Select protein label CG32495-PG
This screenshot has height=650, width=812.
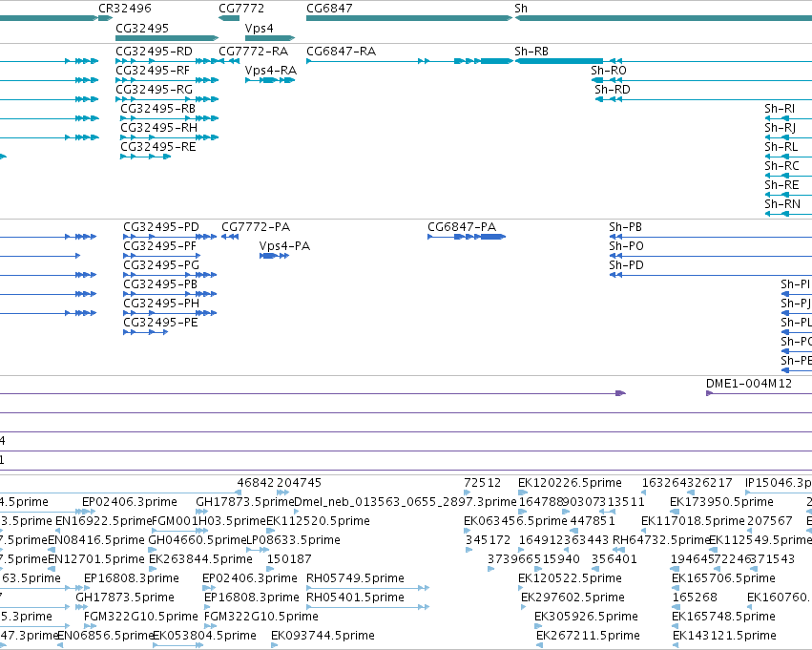[x=161, y=265]
